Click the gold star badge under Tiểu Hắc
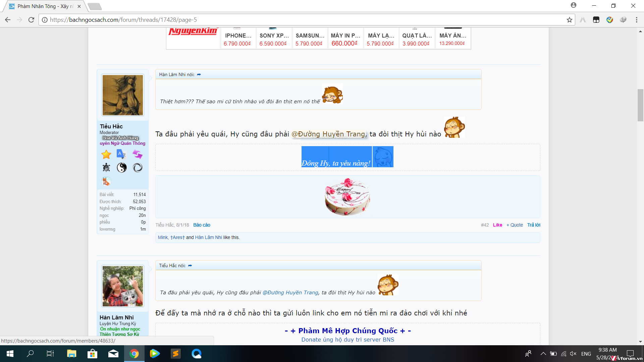 tap(106, 154)
